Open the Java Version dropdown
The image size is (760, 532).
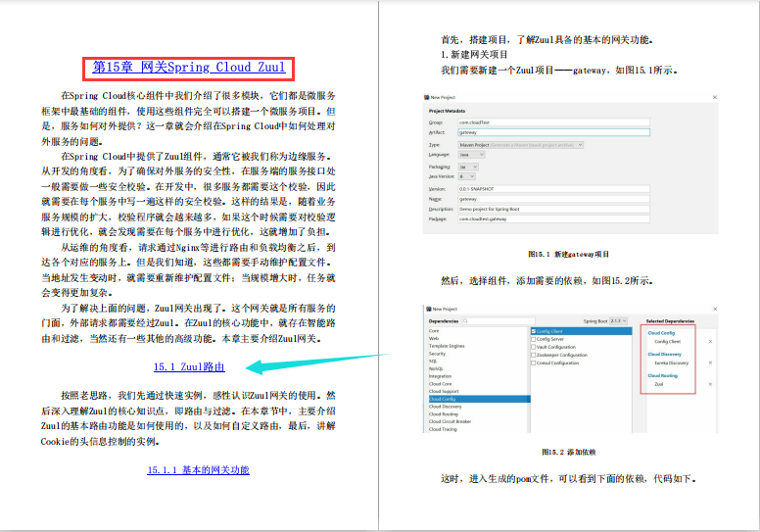(467, 176)
